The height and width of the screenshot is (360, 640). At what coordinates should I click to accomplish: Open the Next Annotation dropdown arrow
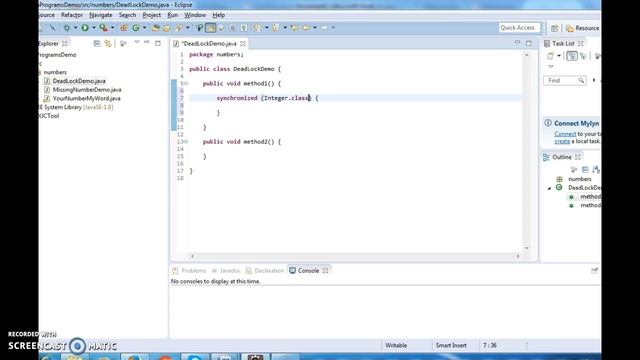(267, 28)
